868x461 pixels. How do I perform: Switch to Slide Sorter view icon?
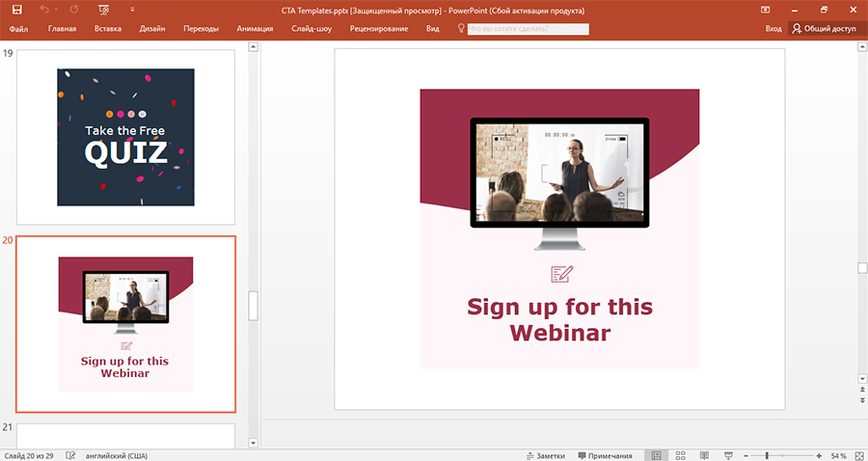[x=680, y=455]
